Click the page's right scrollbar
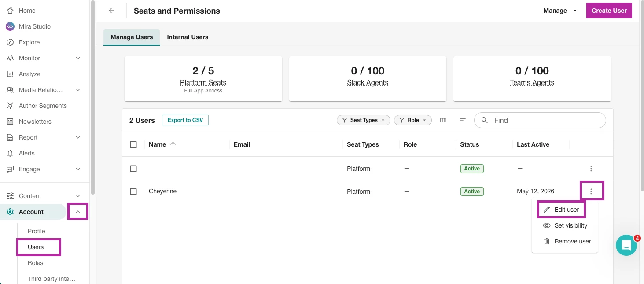The image size is (644, 284). tap(642, 97)
